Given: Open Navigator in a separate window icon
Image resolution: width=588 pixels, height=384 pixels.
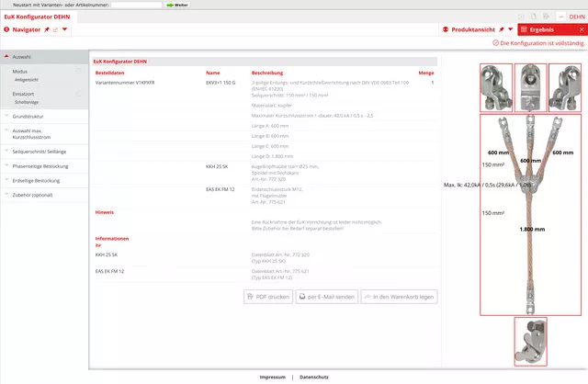Looking at the screenshot, I should coord(55,30).
